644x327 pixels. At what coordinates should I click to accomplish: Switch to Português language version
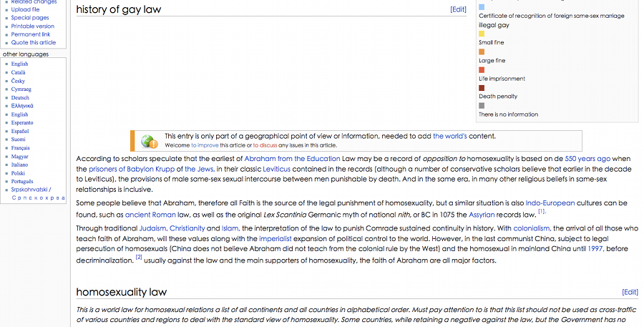[22, 182]
